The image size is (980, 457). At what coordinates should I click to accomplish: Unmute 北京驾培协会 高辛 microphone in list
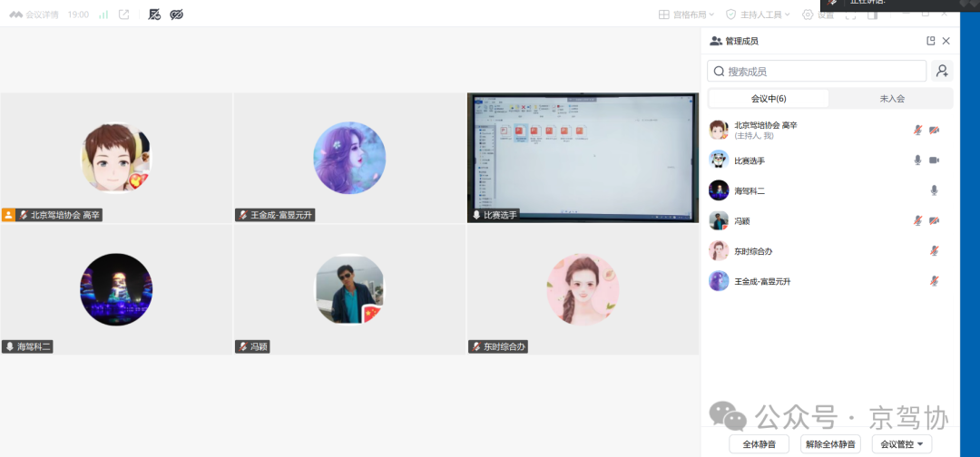click(x=918, y=130)
